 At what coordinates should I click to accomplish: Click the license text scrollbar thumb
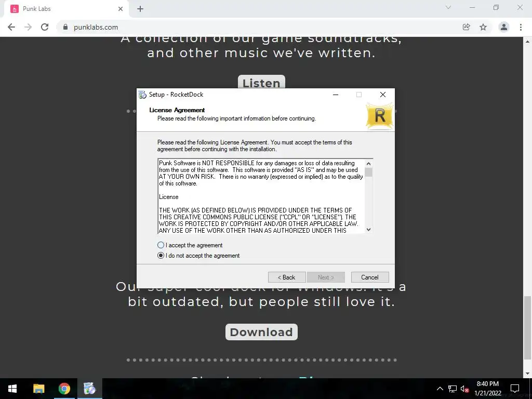click(x=369, y=172)
